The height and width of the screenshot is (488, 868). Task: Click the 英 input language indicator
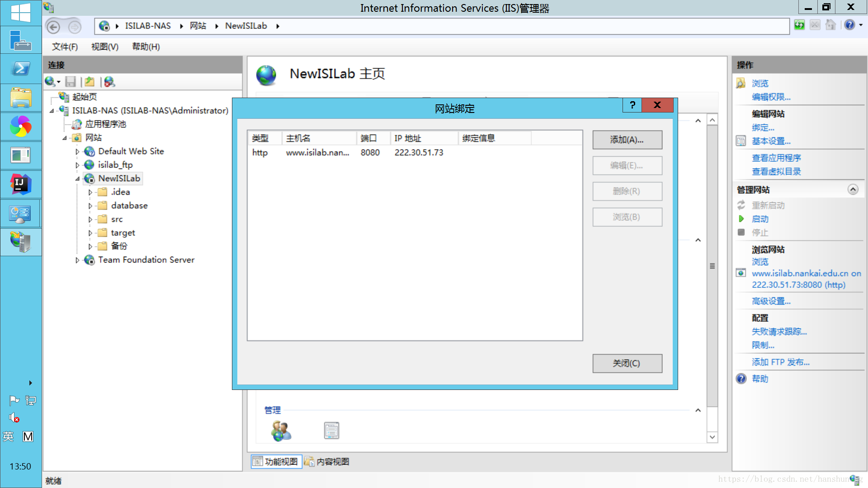[x=8, y=436]
